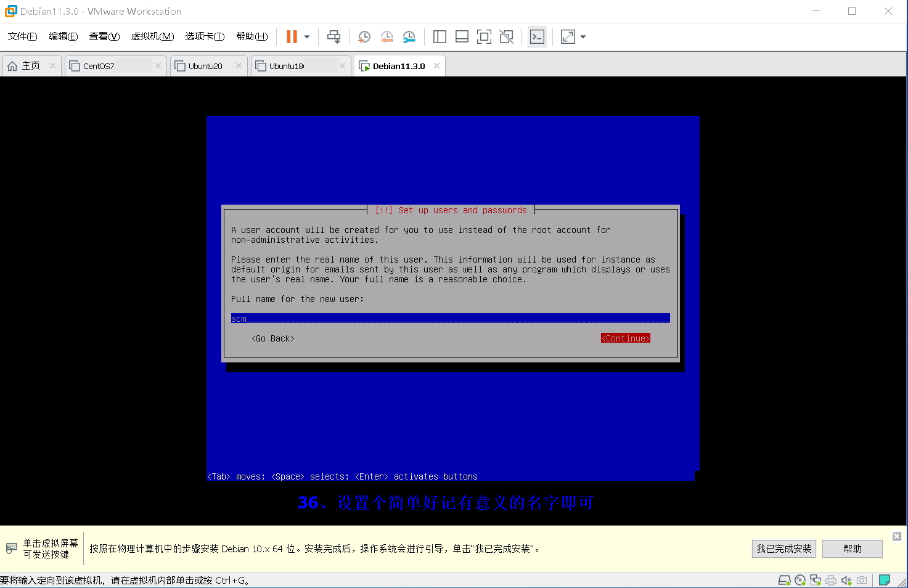Click the sound card status icon
The image size is (908, 588).
846,580
